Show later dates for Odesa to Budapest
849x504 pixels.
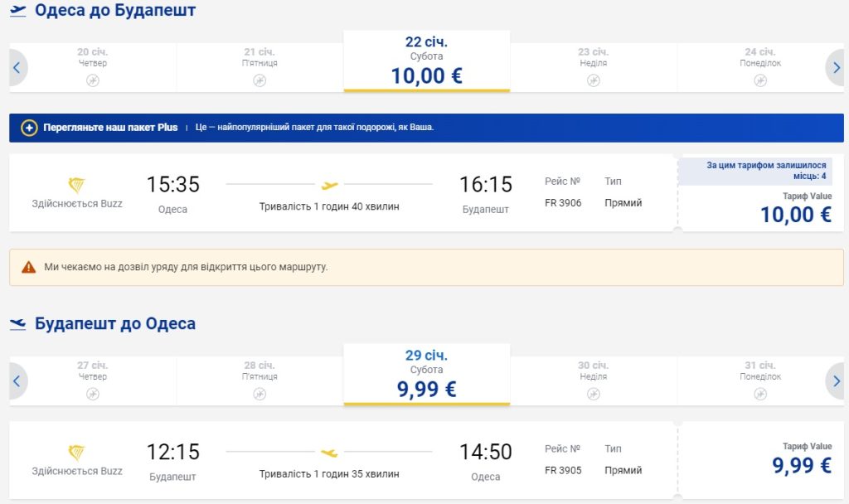pyautogui.click(x=834, y=68)
